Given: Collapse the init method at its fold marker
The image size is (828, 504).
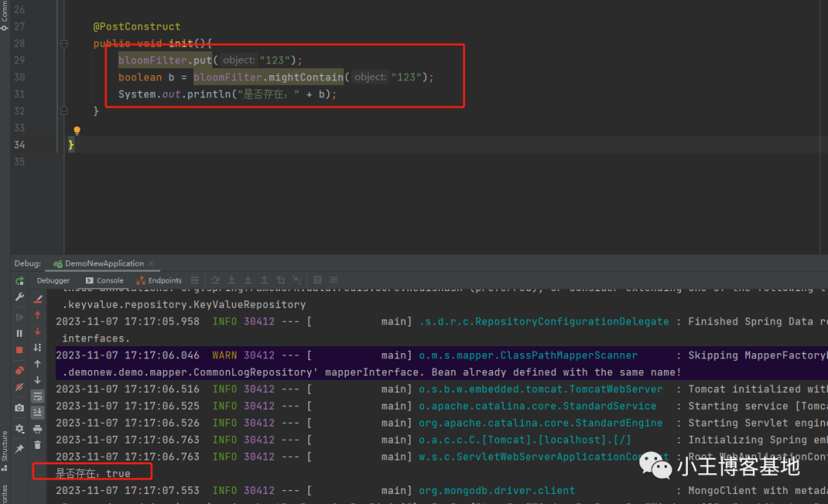Looking at the screenshot, I should [x=65, y=44].
